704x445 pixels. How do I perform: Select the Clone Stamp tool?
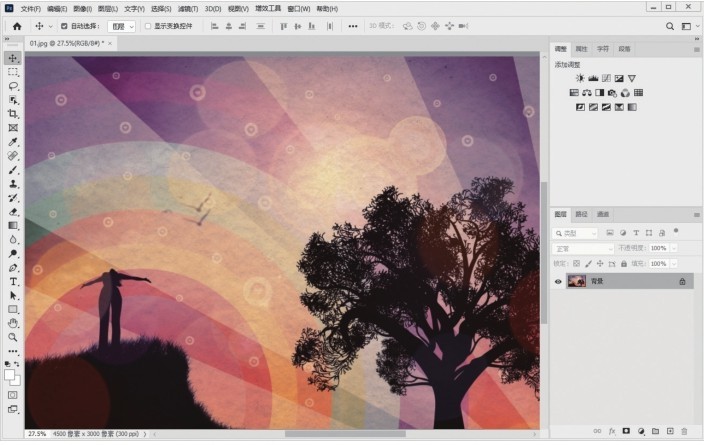[13, 184]
